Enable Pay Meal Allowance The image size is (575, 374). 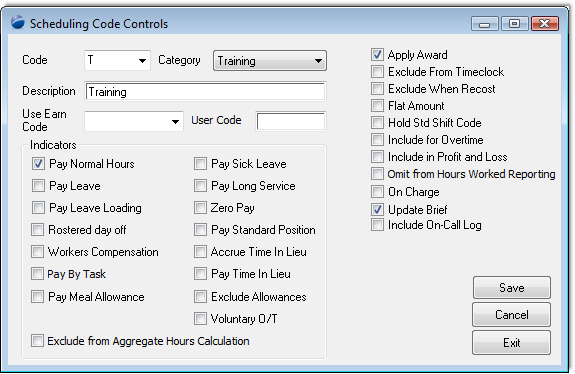(x=37, y=296)
